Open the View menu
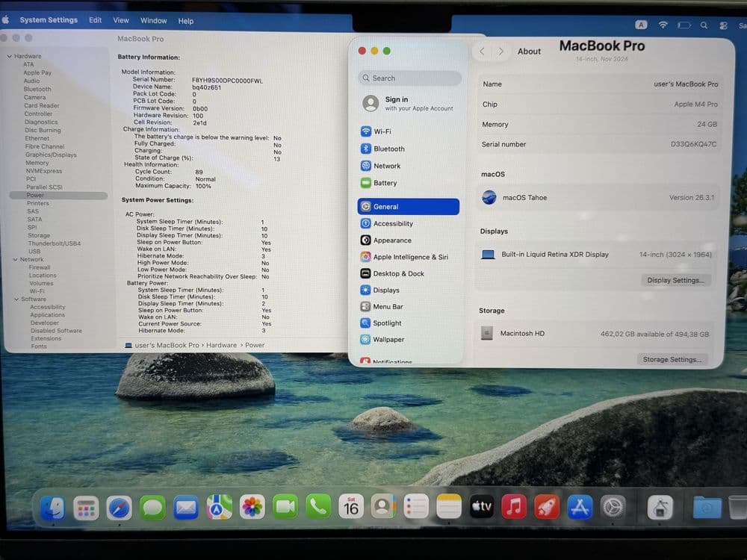 pyautogui.click(x=121, y=20)
